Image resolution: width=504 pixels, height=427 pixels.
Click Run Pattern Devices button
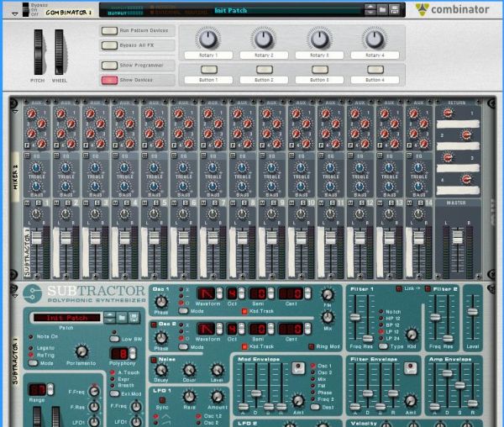pyautogui.click(x=109, y=30)
